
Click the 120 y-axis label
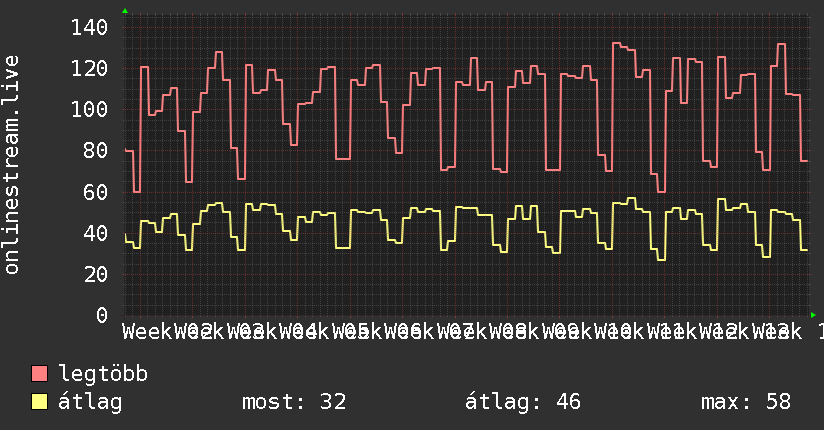coord(89,68)
